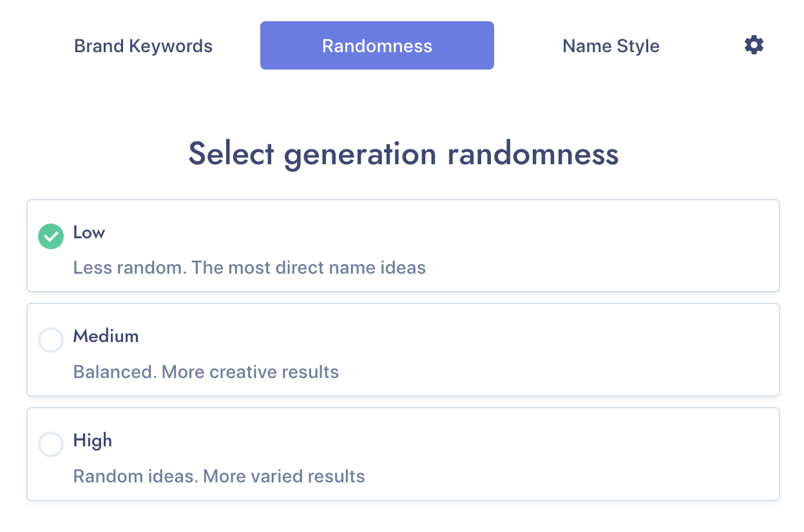This screenshot has height=532, width=804.
Task: Select the Medium radio circle
Action: [51, 340]
